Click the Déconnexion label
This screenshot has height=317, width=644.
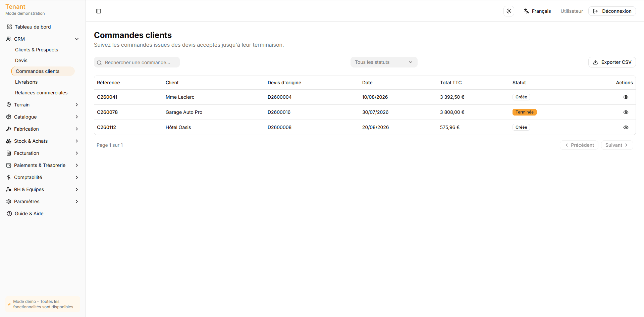click(x=616, y=11)
